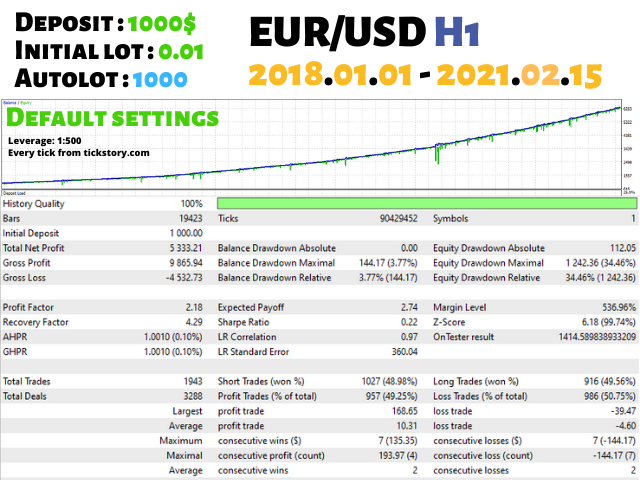This screenshot has width=640, height=480.
Task: Select the end date '2021.02.15'
Action: (519, 75)
